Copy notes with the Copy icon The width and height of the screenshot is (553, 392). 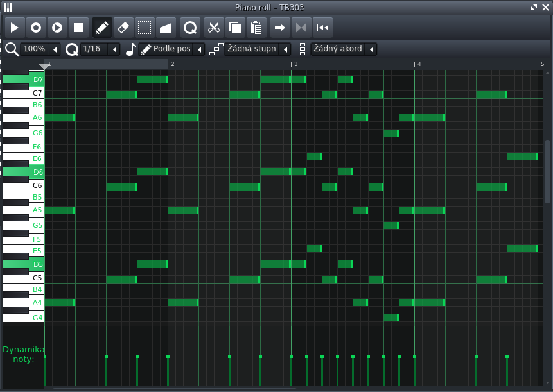235,27
